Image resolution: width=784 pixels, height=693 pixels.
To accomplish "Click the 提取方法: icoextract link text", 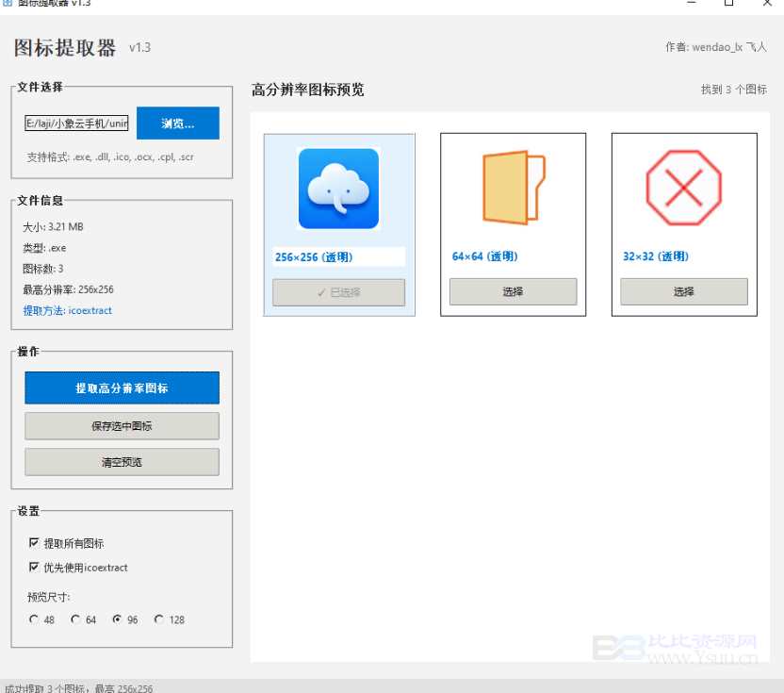I will tap(67, 310).
